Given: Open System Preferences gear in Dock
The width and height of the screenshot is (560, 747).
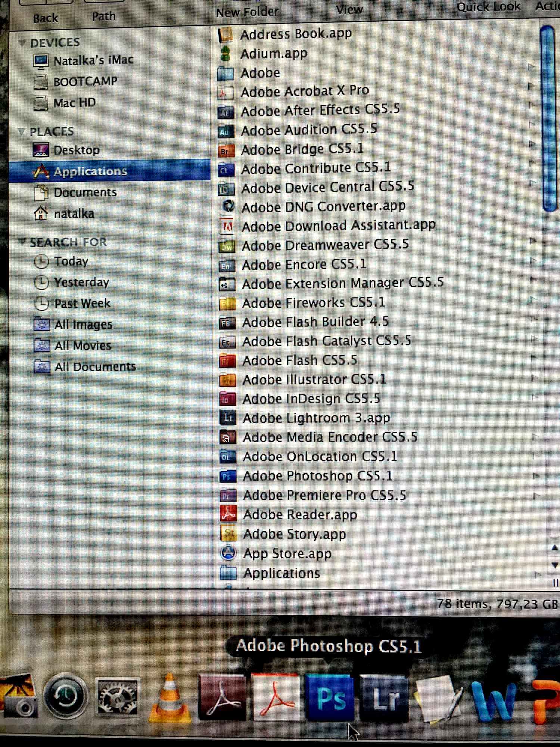Looking at the screenshot, I should (x=118, y=697).
